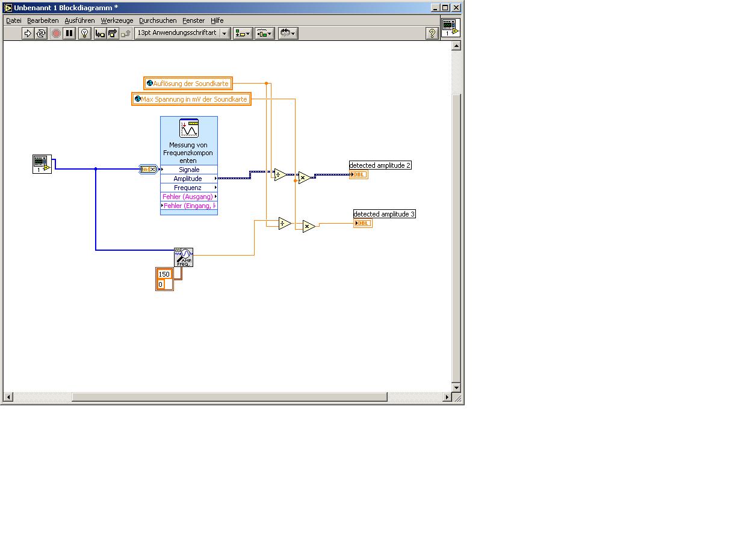Image resolution: width=756 pixels, height=534 pixels.
Task: Open the 13pt Anwendungsschriftart font dropdown
Action: tap(182, 34)
